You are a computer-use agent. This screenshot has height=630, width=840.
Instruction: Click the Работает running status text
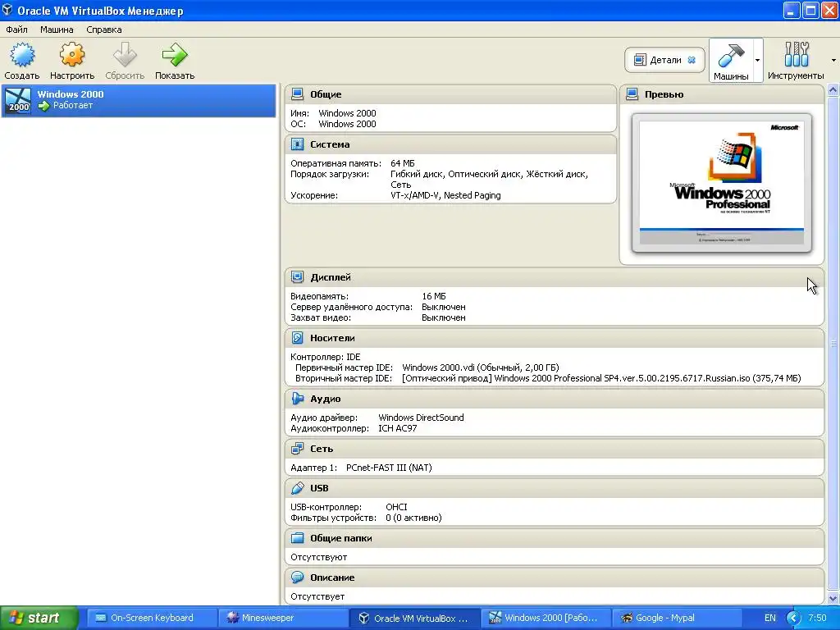[x=73, y=106]
